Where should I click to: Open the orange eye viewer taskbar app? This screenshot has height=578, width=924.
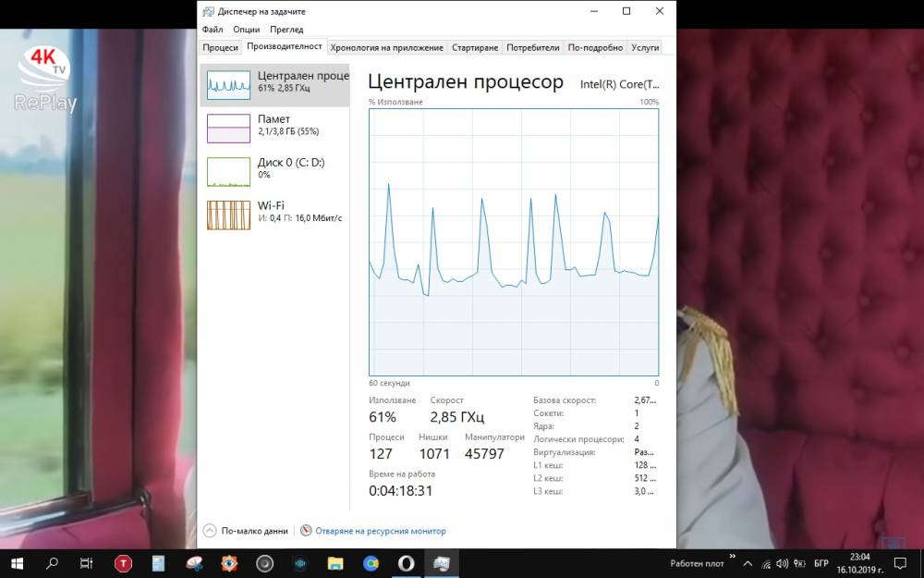(229, 564)
